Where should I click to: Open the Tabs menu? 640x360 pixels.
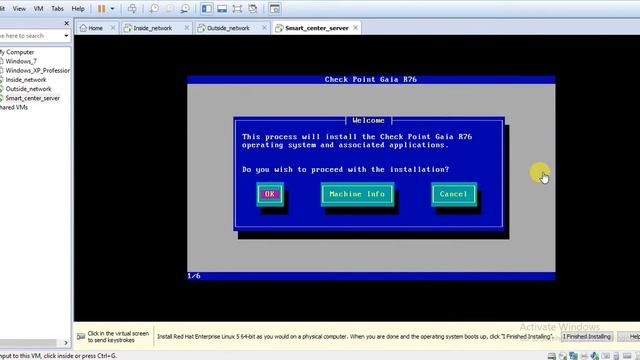pos(58,8)
